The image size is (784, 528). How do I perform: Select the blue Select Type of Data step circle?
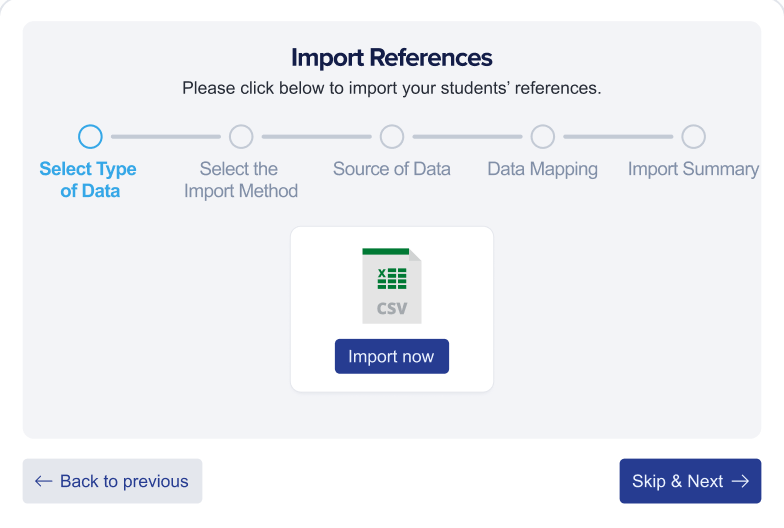coord(90,137)
